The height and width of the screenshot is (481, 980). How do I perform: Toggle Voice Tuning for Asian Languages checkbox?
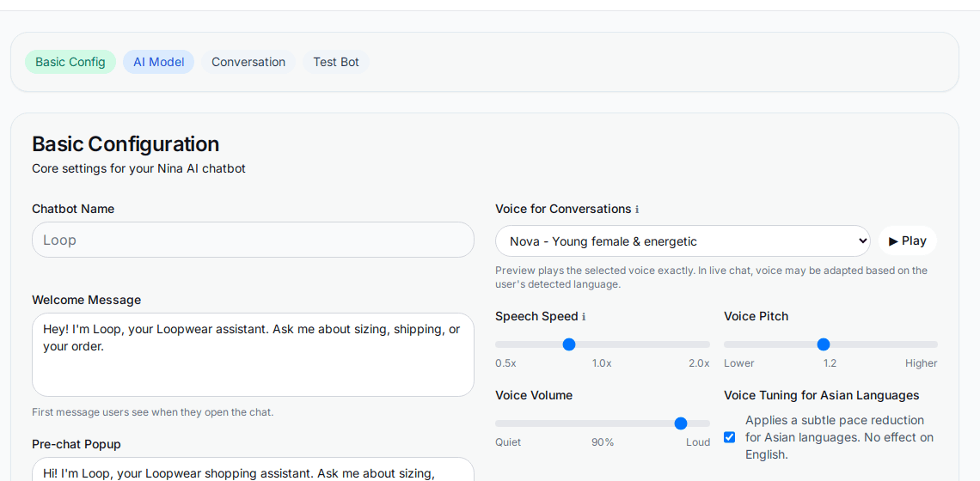[x=729, y=437]
